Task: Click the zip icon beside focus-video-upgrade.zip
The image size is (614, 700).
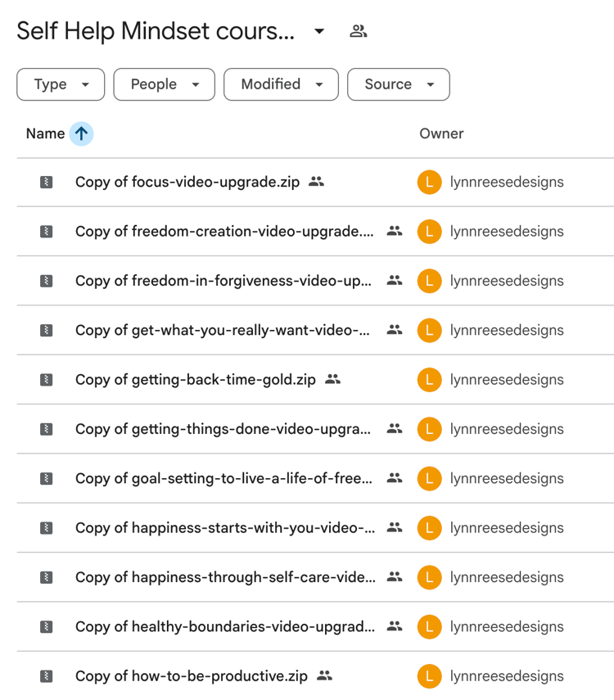Action: pos(47,183)
